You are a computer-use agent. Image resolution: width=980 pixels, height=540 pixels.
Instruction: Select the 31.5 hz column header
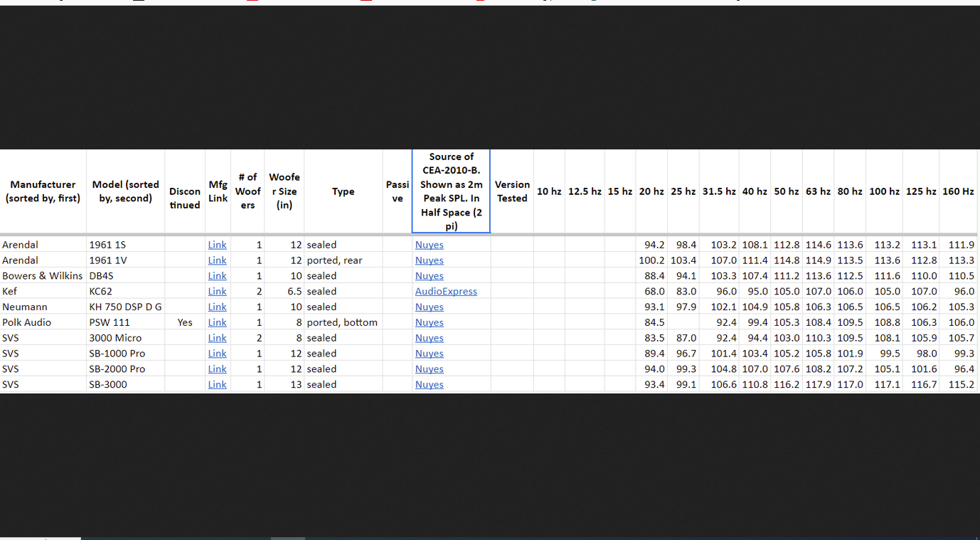(719, 191)
